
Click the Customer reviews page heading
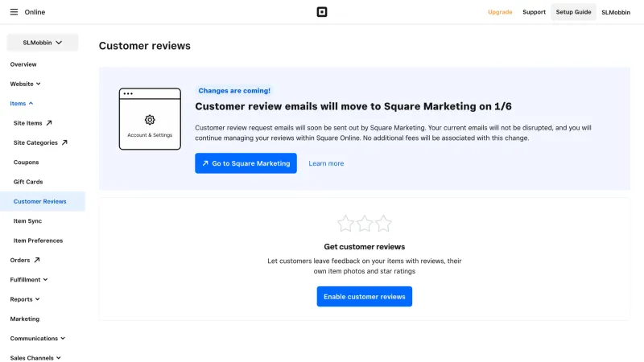pyautogui.click(x=145, y=46)
